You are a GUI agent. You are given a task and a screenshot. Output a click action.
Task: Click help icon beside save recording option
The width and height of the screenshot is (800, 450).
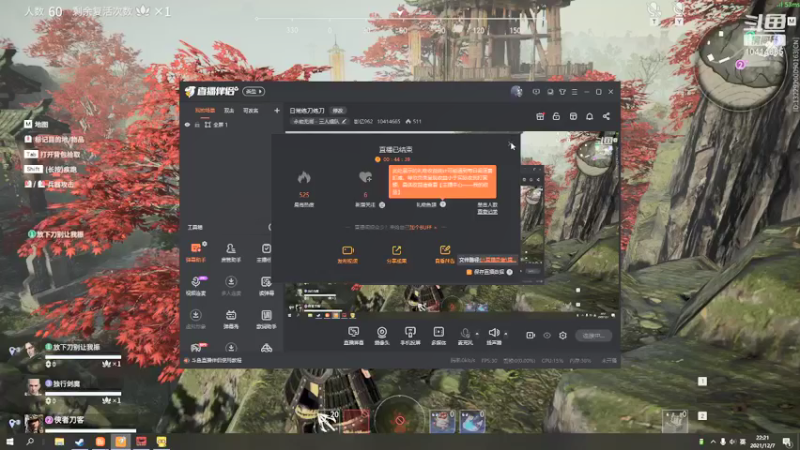[509, 272]
